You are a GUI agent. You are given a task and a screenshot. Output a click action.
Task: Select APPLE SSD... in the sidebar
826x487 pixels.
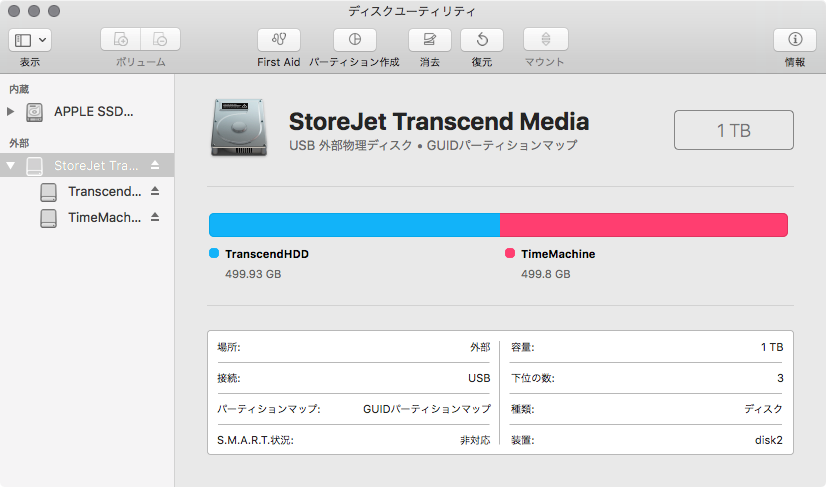point(93,112)
